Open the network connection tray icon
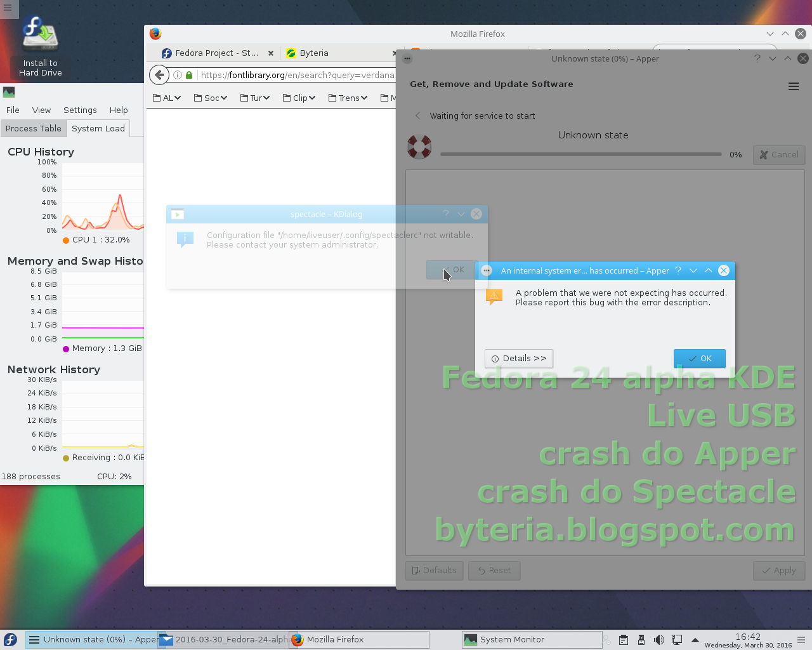 point(677,640)
